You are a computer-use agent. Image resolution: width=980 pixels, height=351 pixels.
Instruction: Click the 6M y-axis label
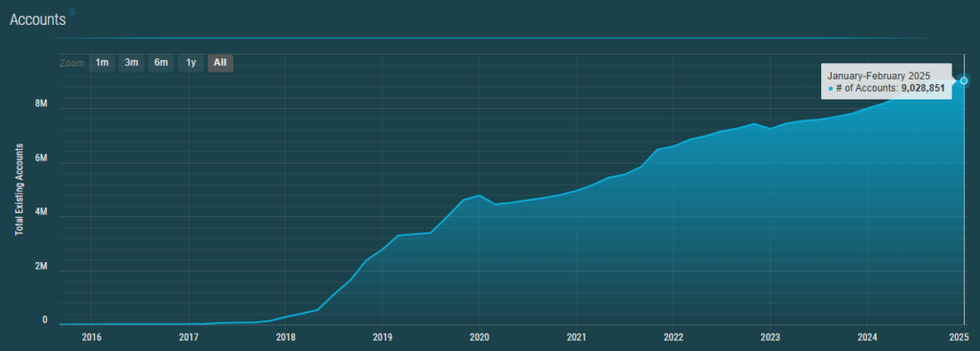point(41,159)
